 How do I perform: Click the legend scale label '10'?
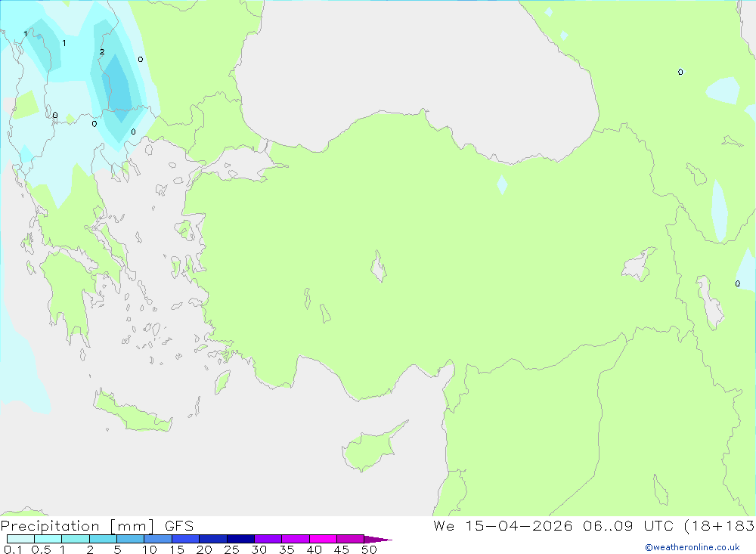click(150, 549)
